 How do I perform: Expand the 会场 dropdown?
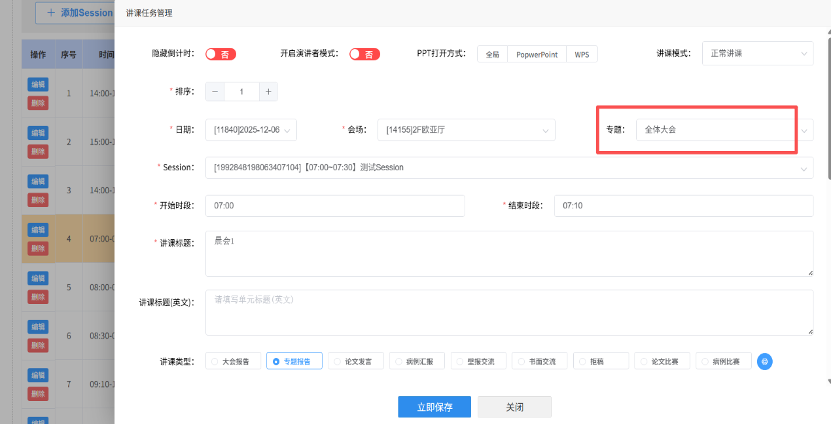click(x=466, y=130)
